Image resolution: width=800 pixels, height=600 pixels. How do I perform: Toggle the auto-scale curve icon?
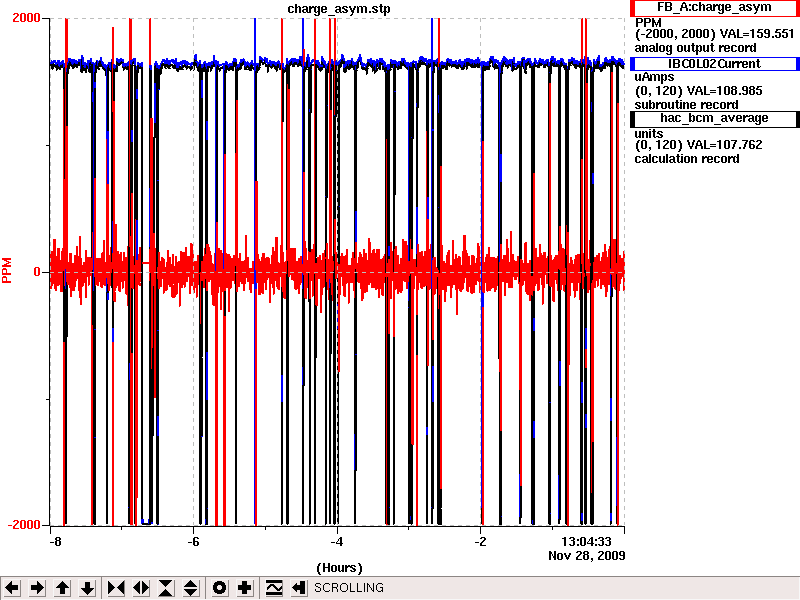tap(273, 588)
